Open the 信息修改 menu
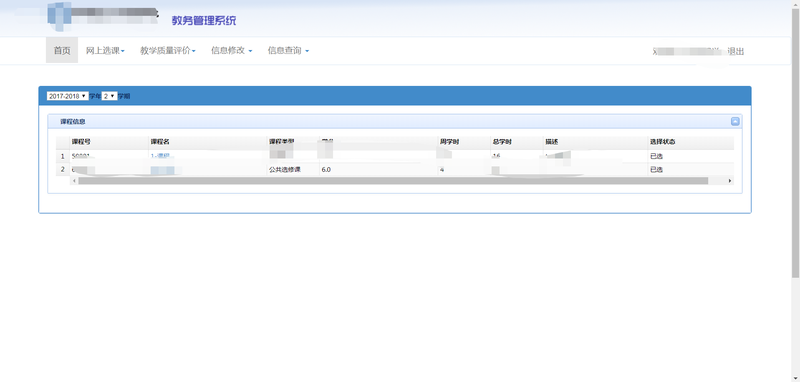This screenshot has height=382, width=800. click(232, 51)
